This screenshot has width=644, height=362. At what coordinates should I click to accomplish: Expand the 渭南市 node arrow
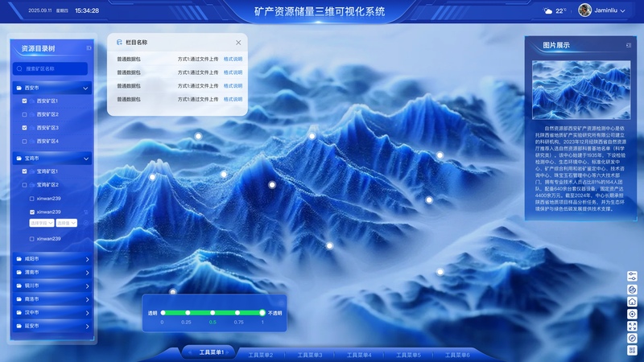(x=87, y=273)
